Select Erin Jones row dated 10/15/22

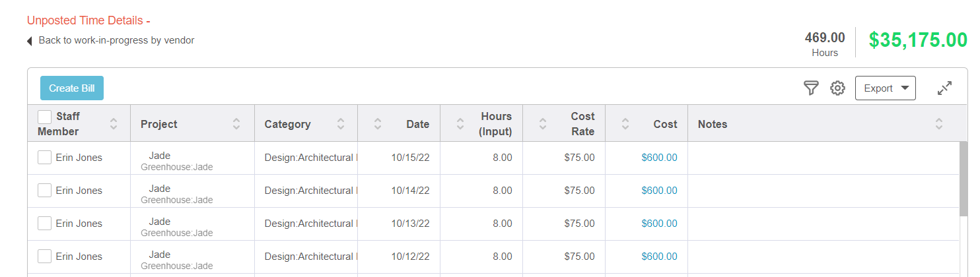44,158
